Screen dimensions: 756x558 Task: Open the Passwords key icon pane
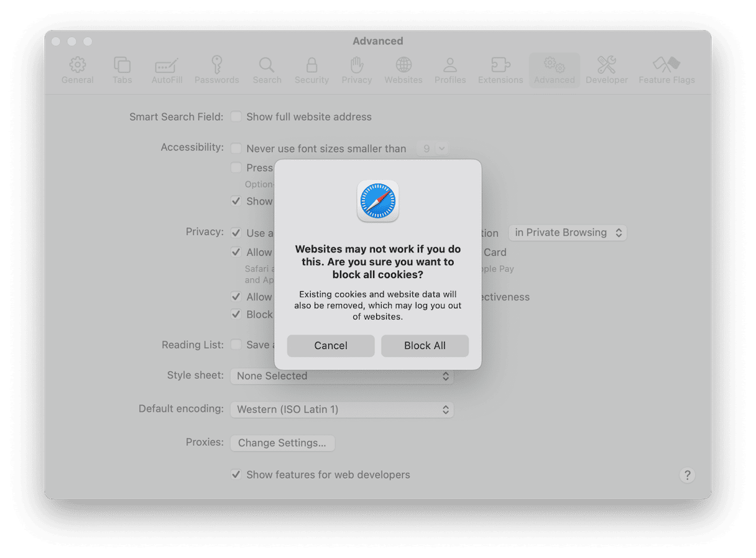point(216,70)
